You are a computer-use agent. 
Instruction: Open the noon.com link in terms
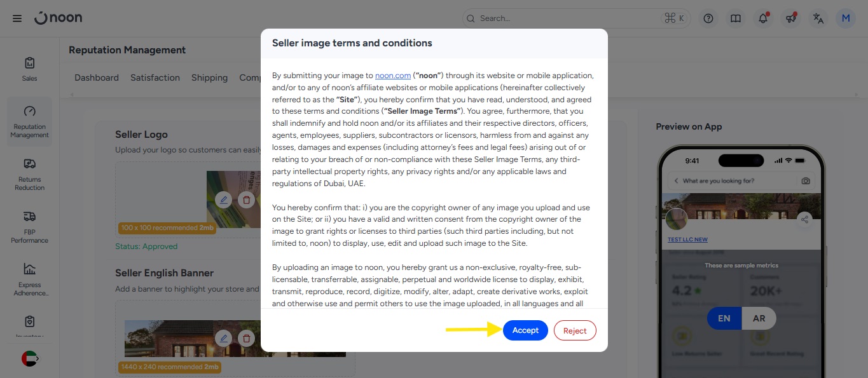(x=393, y=75)
